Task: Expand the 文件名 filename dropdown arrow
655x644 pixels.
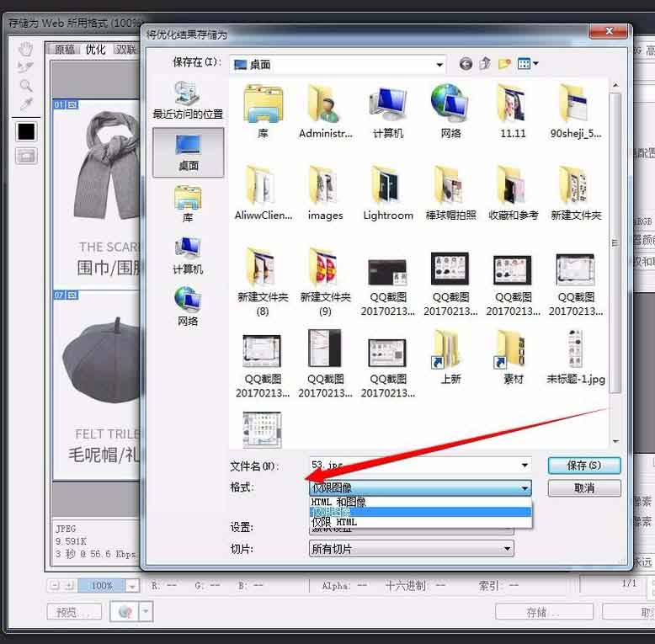Action: 525,465
